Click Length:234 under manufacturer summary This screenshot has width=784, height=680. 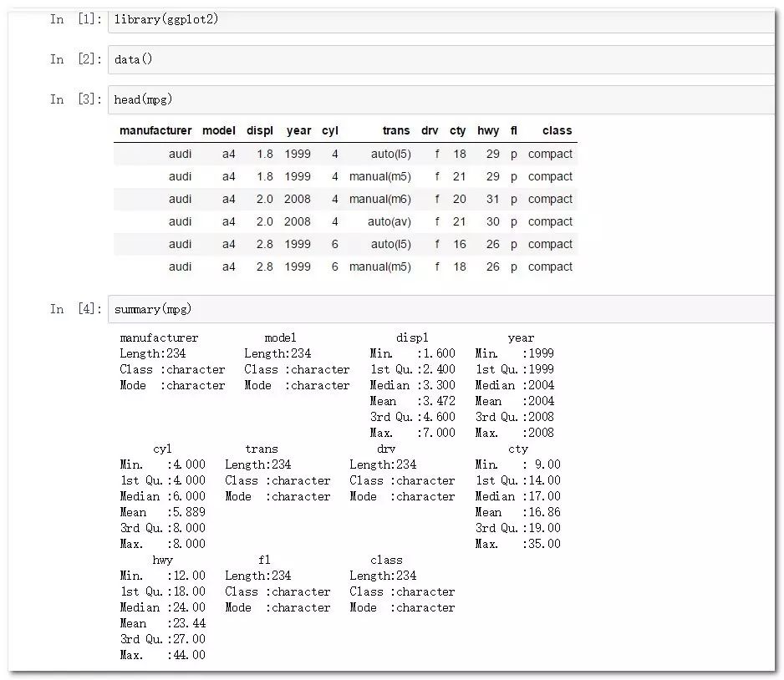pos(152,353)
